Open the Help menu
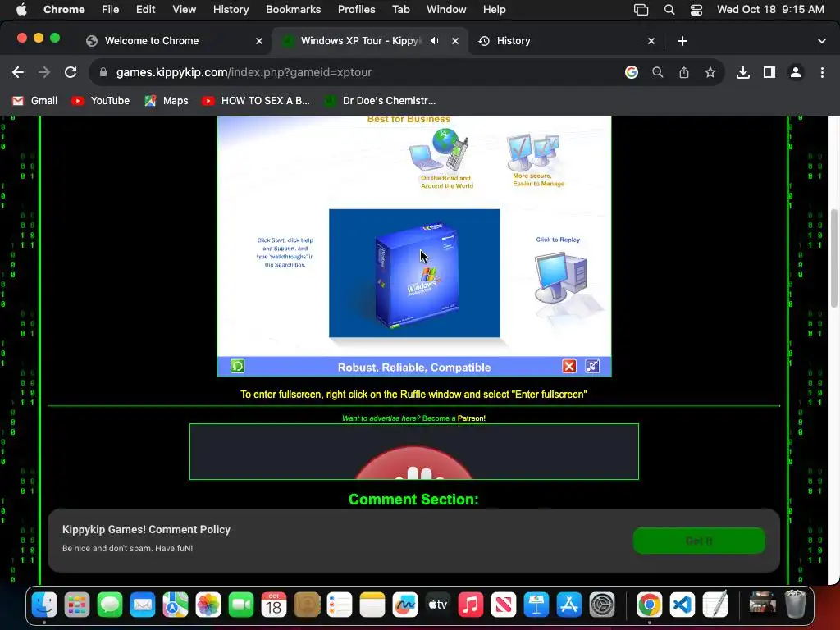Viewport: 840px width, 630px height. 495,10
